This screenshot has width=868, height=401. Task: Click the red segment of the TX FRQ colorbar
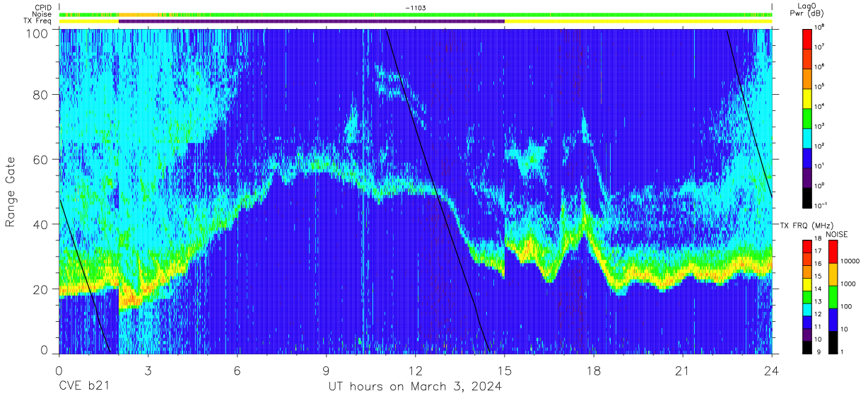pyautogui.click(x=807, y=247)
